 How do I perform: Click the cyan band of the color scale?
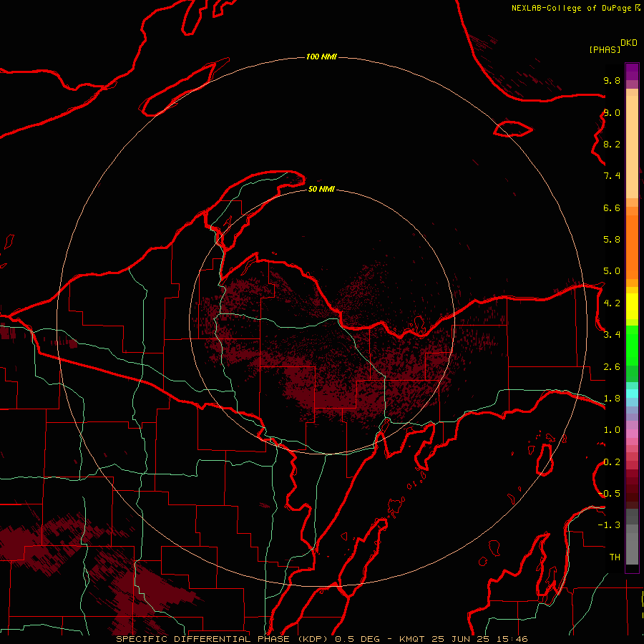pos(632,394)
